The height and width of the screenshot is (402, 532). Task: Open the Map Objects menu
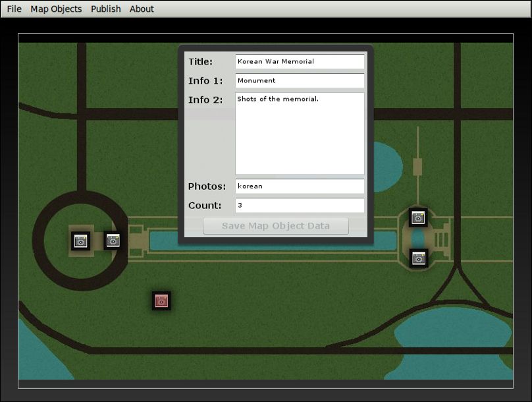click(56, 9)
